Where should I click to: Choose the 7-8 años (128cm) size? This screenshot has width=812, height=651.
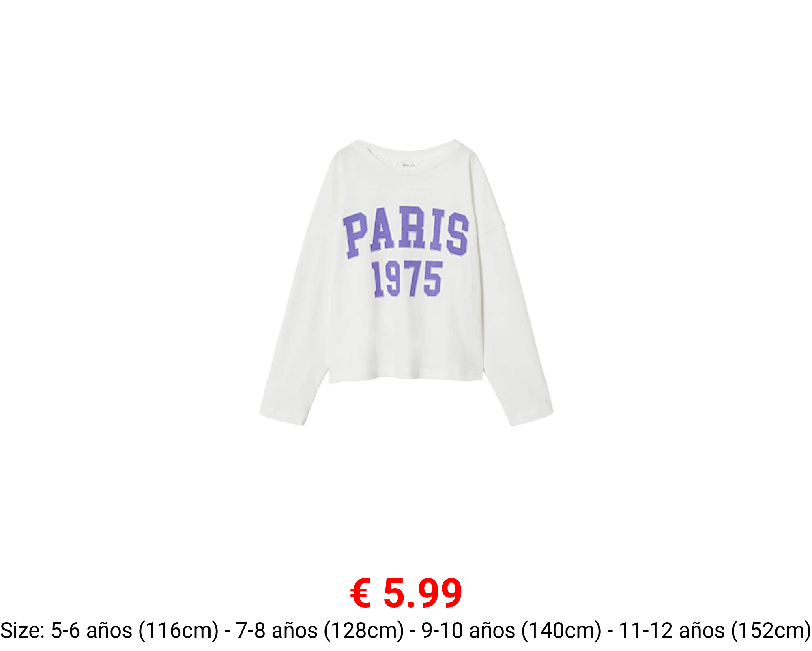coord(320,631)
